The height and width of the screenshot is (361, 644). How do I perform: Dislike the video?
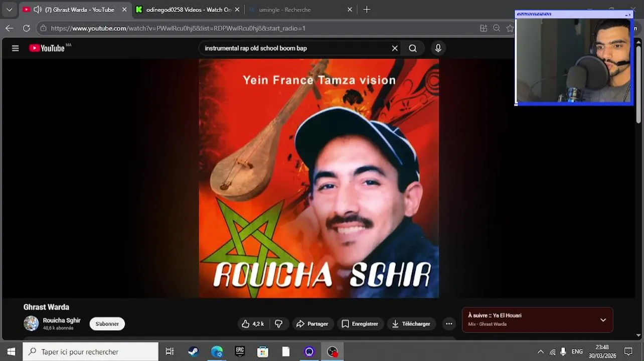point(279,324)
